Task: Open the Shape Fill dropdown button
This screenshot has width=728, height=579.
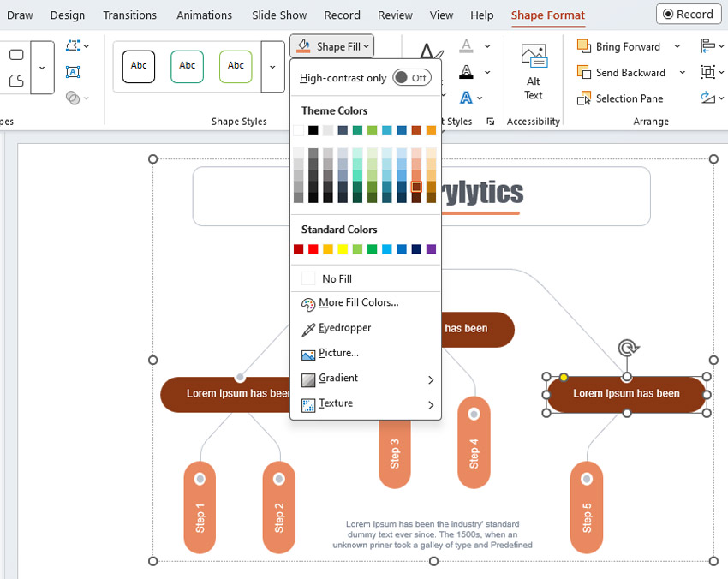Action: point(332,46)
